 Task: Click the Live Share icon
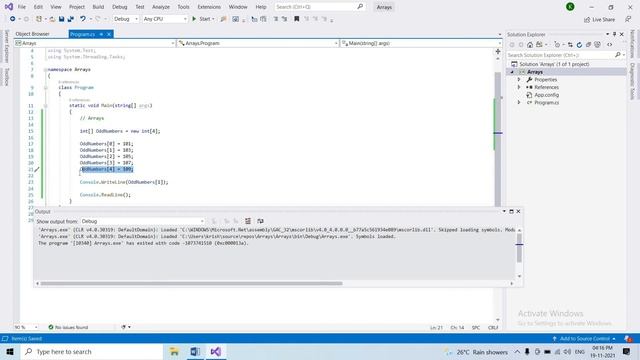(587, 20)
